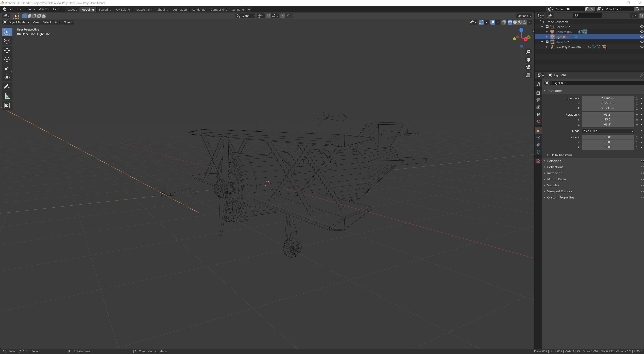This screenshot has height=354, width=644.
Task: Toggle camera view with the camera icon
Action: coord(528,67)
